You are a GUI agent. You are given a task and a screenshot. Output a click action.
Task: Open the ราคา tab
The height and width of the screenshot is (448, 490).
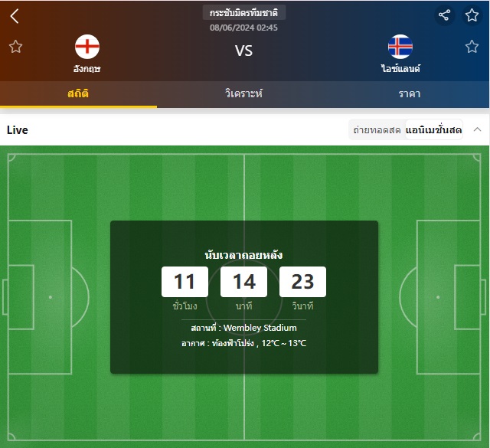(410, 93)
